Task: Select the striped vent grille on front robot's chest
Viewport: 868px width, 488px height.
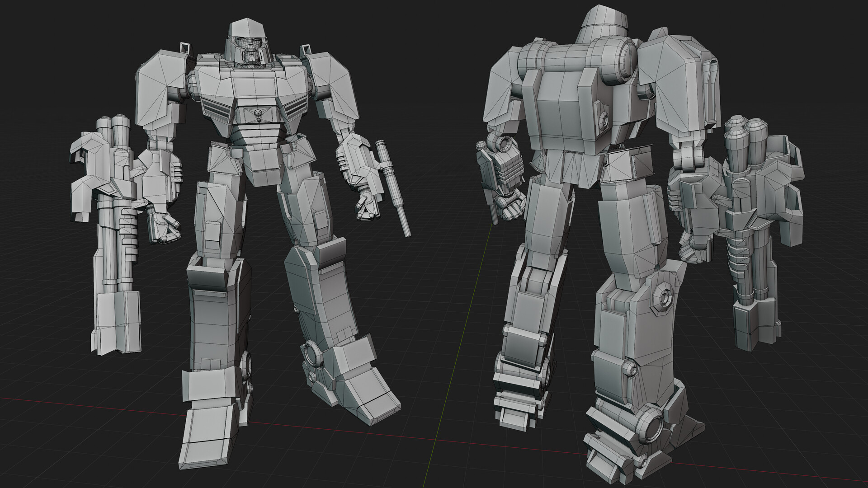Action: [216, 109]
